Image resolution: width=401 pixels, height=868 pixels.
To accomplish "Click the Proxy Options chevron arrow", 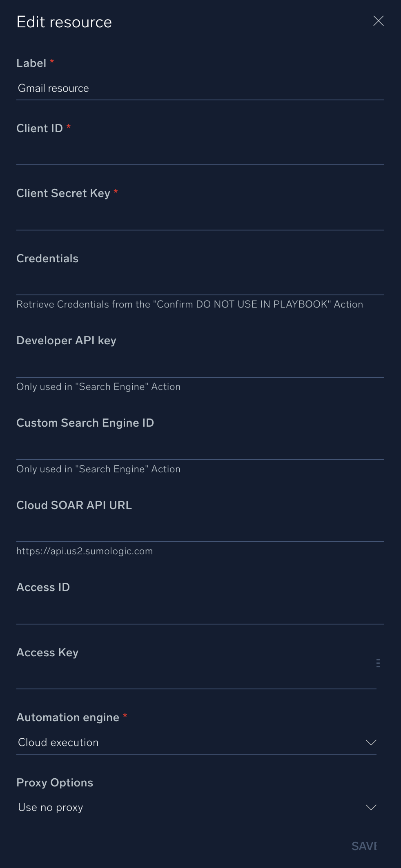I will [371, 807].
